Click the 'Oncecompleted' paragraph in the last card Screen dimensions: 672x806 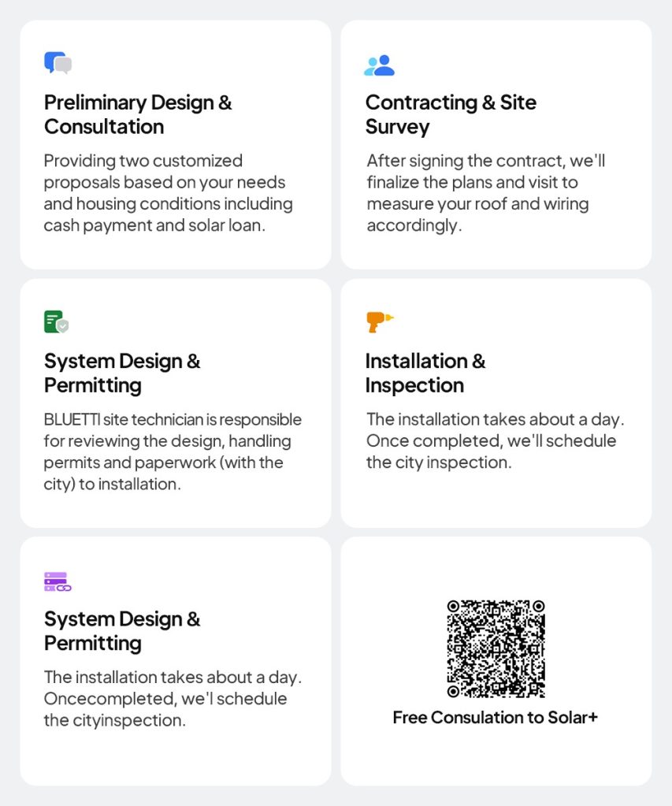click(173, 699)
